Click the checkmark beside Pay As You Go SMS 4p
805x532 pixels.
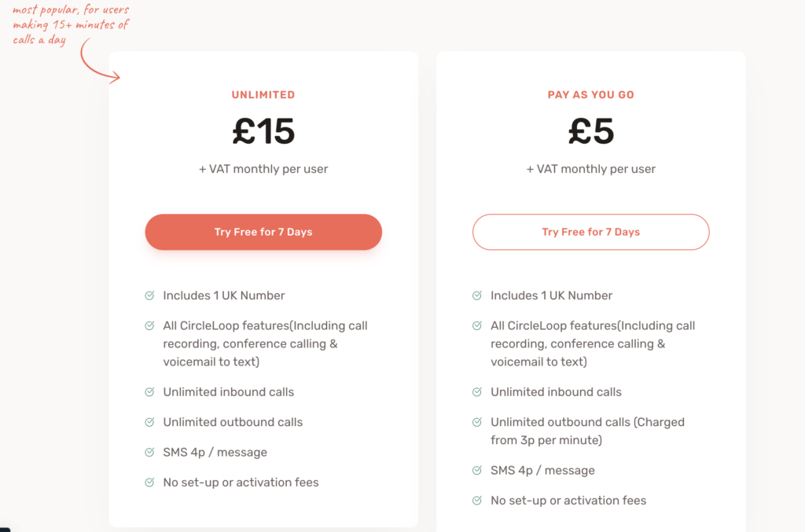(477, 470)
